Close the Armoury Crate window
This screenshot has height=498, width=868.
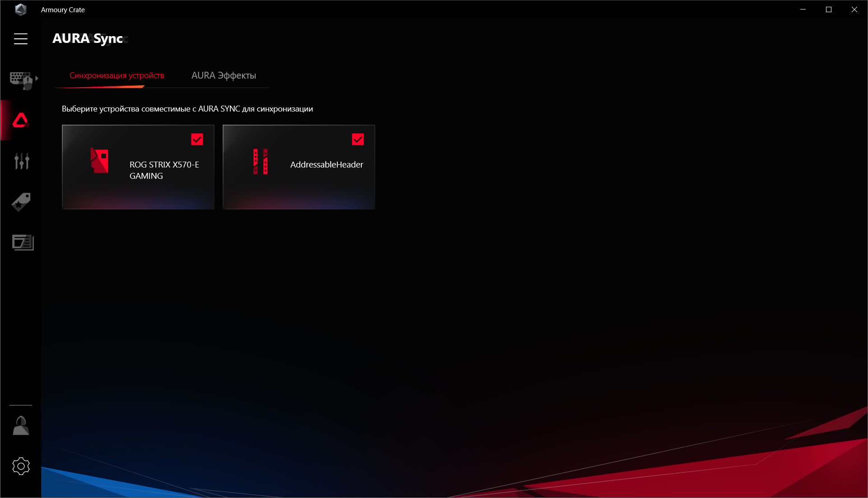[x=854, y=9]
